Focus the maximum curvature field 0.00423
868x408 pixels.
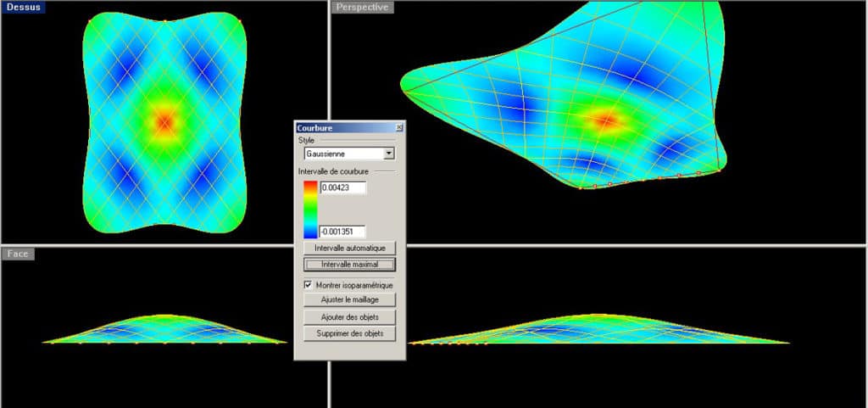tap(342, 187)
